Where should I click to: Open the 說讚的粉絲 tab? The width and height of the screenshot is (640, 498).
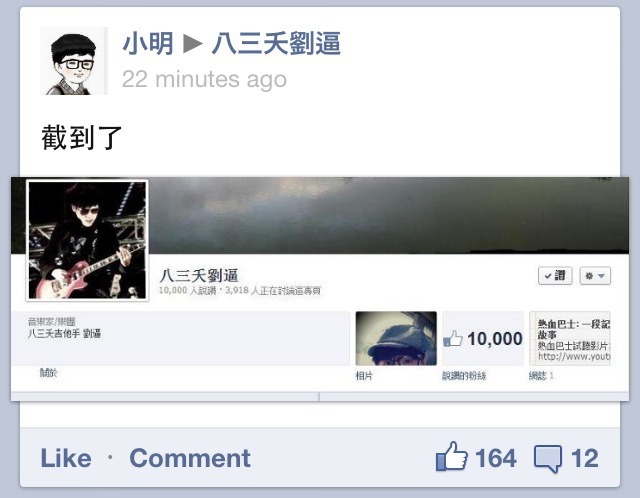464,376
